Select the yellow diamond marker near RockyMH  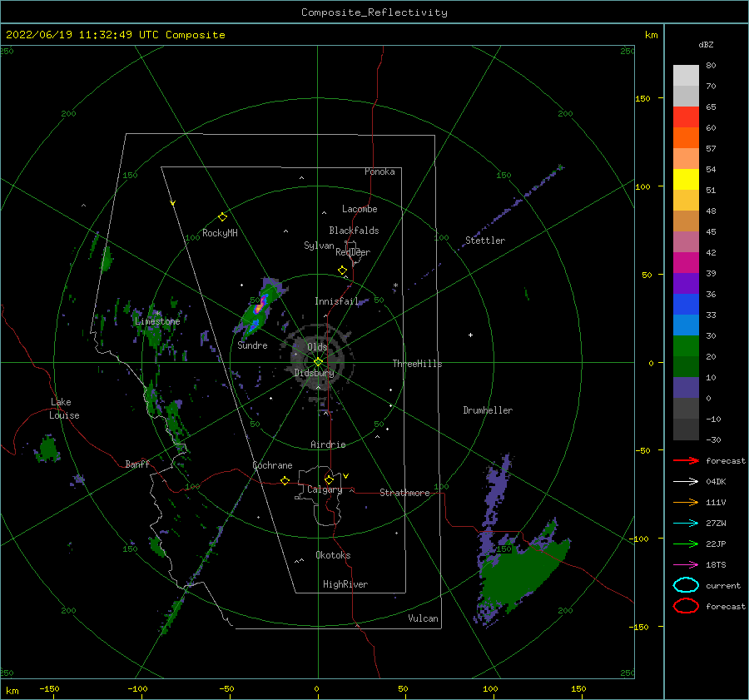(x=222, y=217)
